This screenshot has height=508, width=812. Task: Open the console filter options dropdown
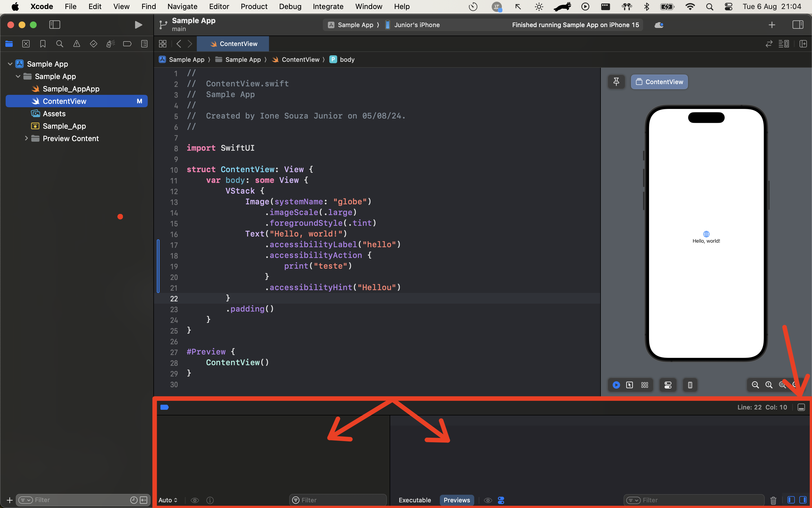(634, 500)
